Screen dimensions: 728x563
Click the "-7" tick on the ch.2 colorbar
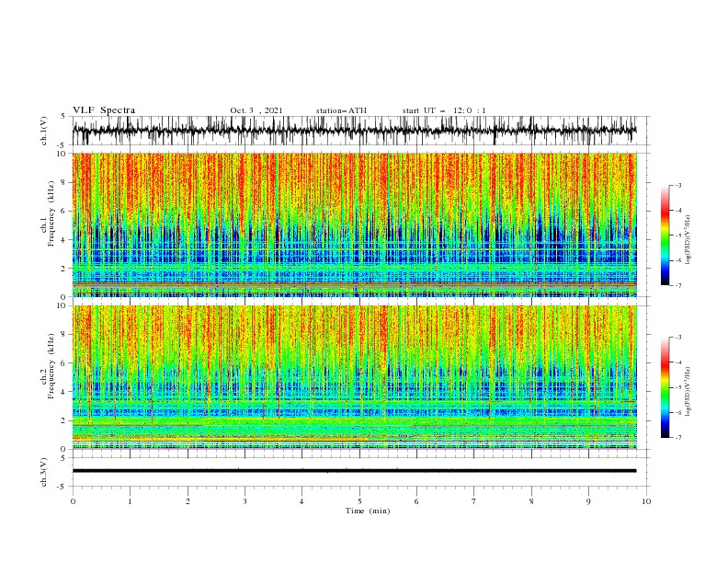point(678,438)
